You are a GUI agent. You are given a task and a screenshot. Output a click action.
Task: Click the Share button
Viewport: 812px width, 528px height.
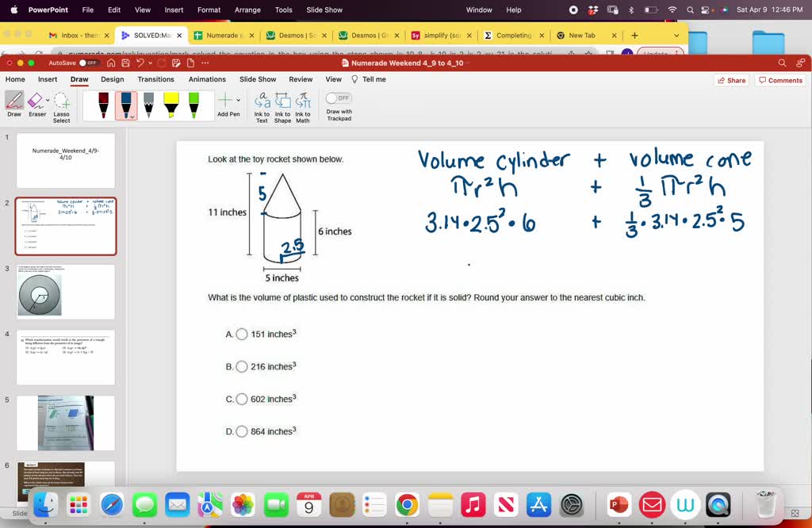pos(731,80)
